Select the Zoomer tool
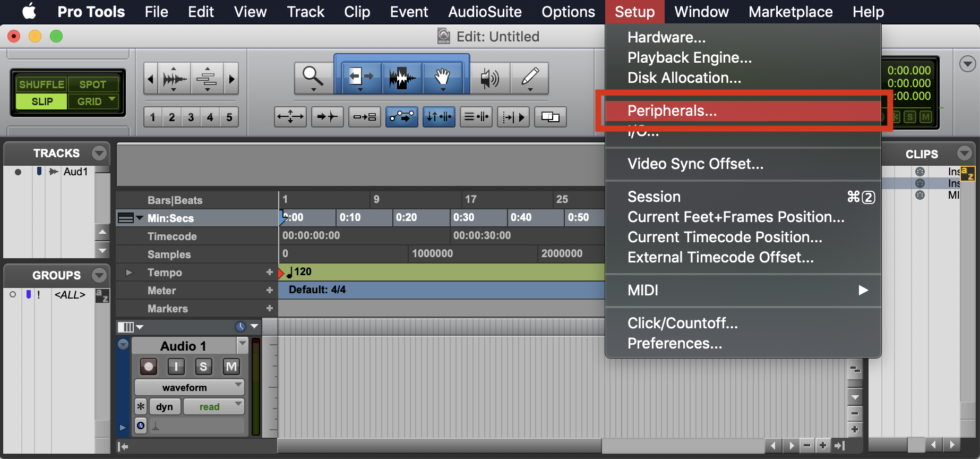Screen dimensions: 980x459 coord(313,78)
